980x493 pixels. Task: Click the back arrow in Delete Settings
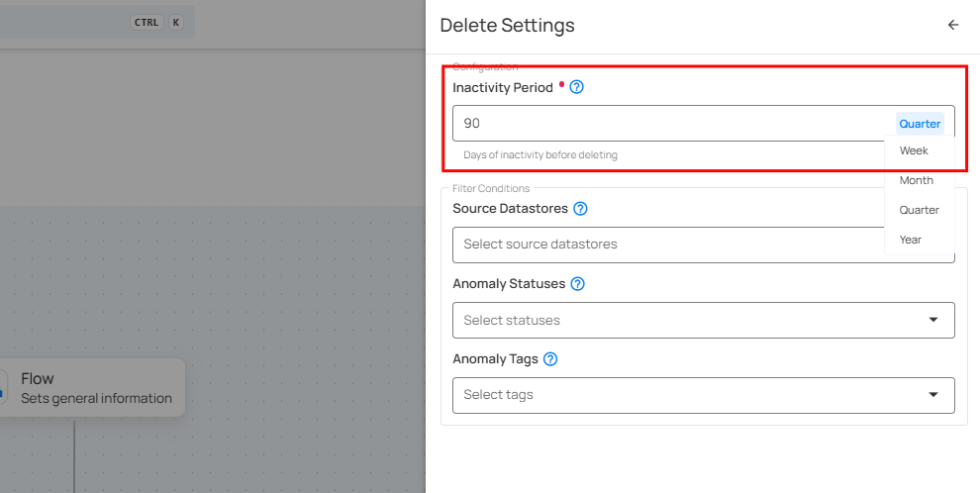click(953, 26)
